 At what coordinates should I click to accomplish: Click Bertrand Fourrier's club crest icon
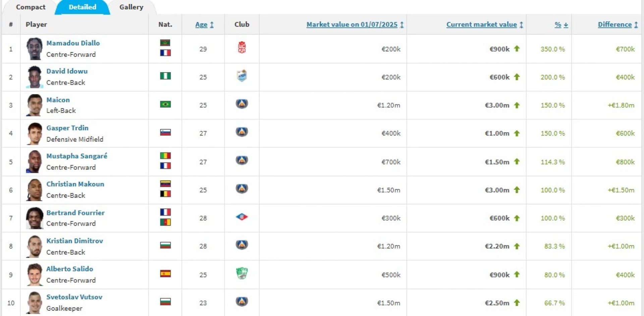click(x=241, y=217)
